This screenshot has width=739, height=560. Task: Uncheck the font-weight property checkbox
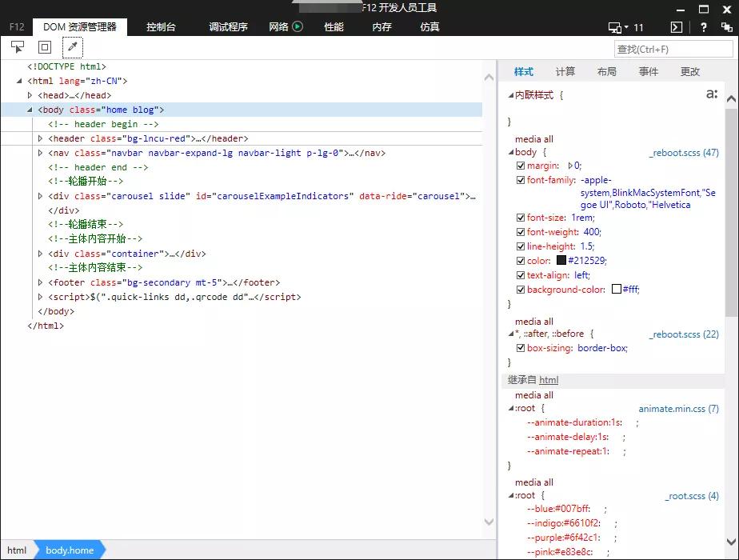coord(521,232)
